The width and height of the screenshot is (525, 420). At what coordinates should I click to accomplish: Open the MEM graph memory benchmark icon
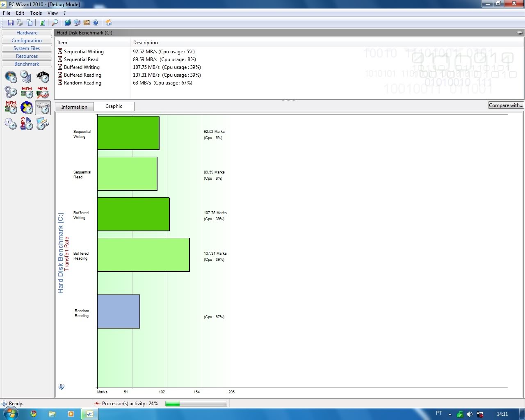point(42,92)
